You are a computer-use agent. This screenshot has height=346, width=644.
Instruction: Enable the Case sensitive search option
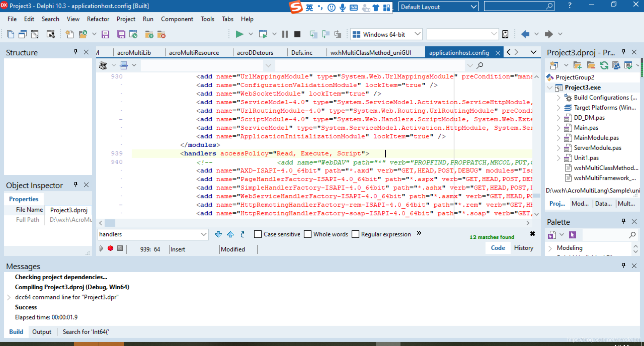(258, 234)
